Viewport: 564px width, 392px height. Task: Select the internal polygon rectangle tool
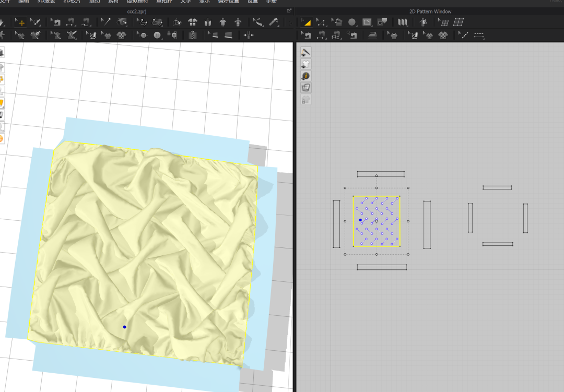[367, 22]
